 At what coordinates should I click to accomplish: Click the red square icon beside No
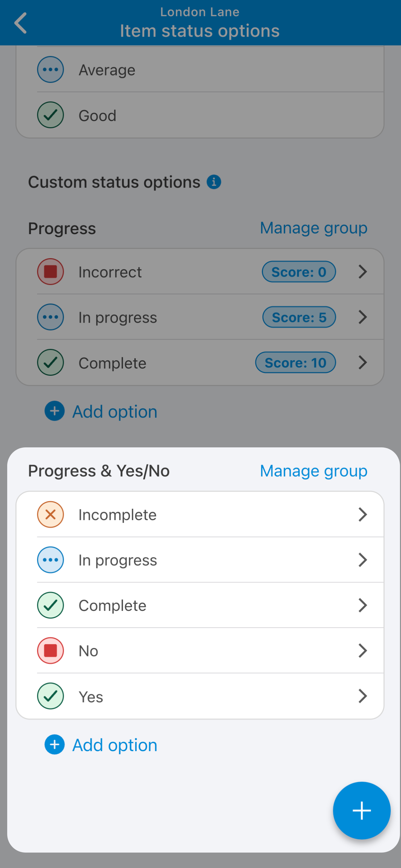point(50,650)
